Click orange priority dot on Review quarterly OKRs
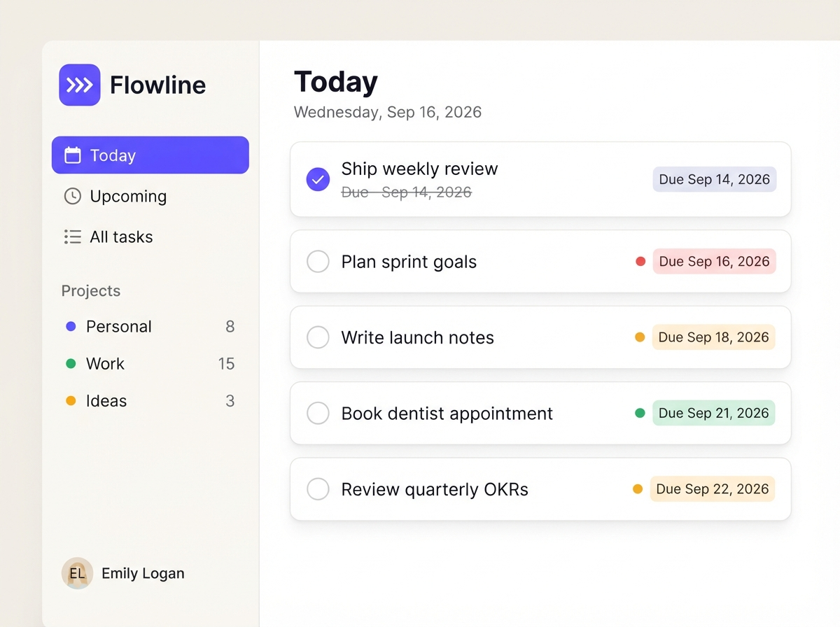 tap(638, 489)
